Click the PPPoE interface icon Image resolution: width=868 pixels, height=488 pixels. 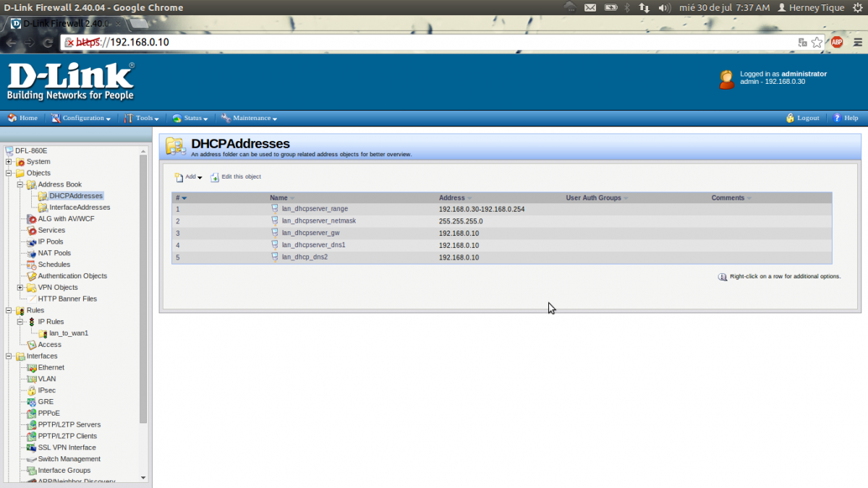tap(32, 414)
